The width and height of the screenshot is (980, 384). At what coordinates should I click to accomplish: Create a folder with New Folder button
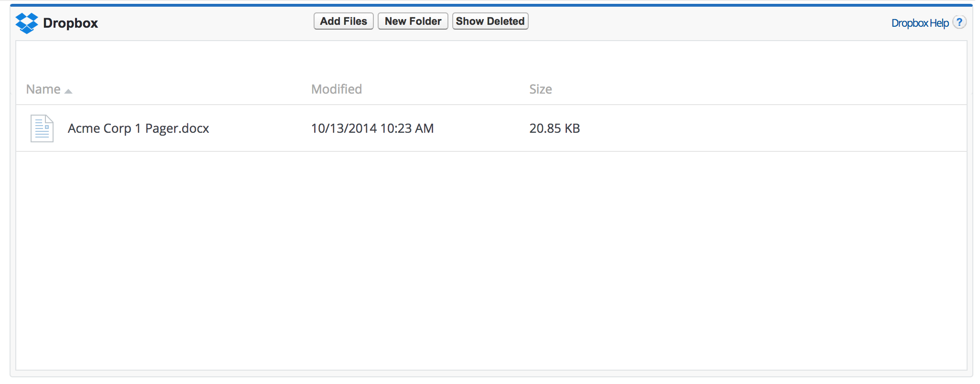[413, 21]
